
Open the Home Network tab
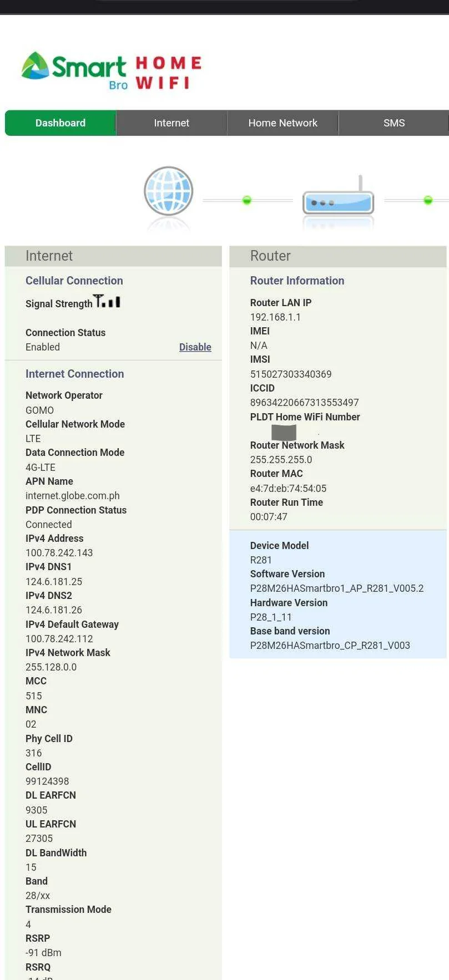[283, 123]
